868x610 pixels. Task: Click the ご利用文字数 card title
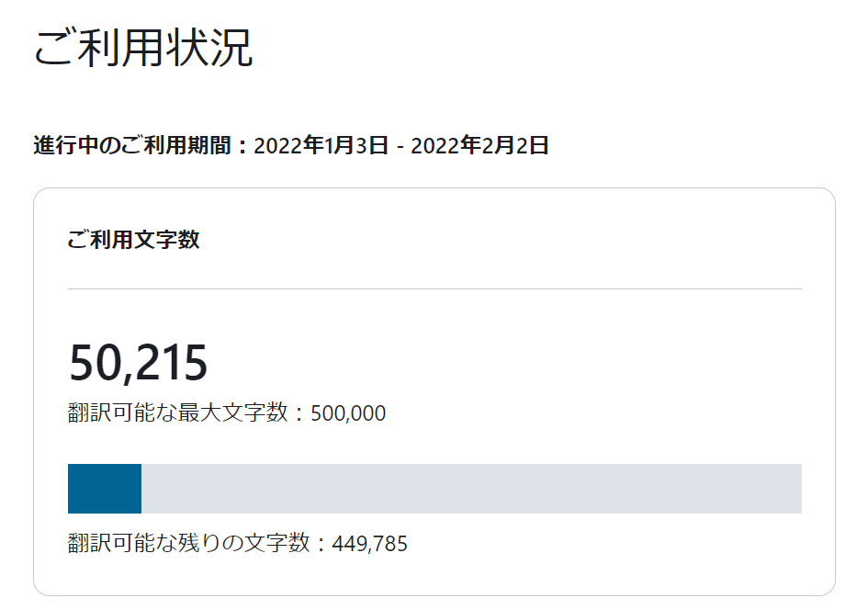(x=133, y=240)
